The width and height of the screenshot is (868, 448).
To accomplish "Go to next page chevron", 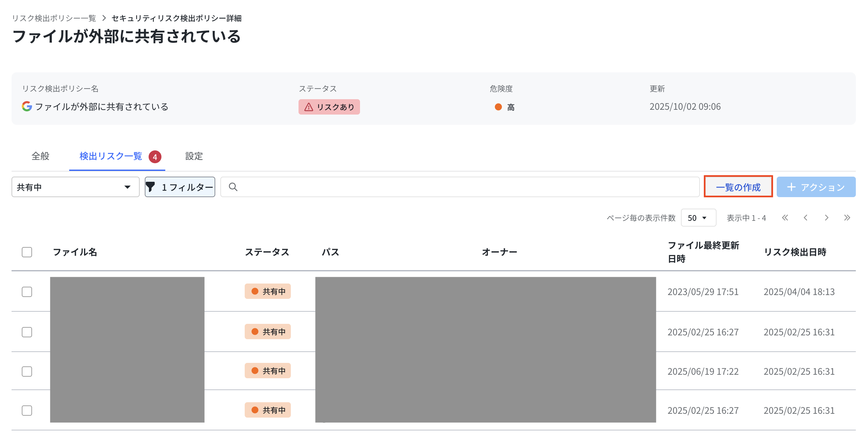I will pyautogui.click(x=827, y=217).
